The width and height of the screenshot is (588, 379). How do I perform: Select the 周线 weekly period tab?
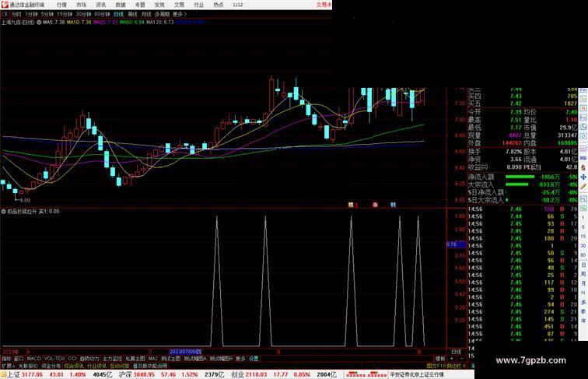tap(132, 14)
